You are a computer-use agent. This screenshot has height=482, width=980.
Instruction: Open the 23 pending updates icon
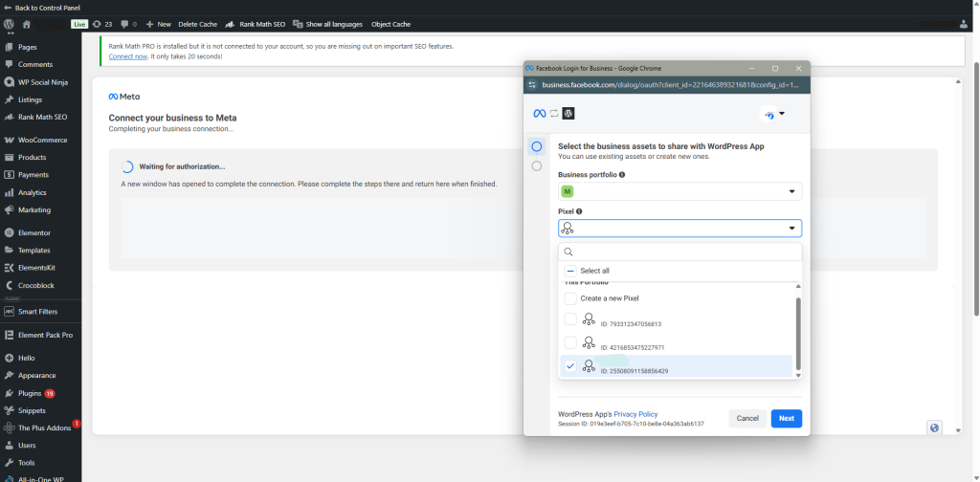pyautogui.click(x=102, y=24)
